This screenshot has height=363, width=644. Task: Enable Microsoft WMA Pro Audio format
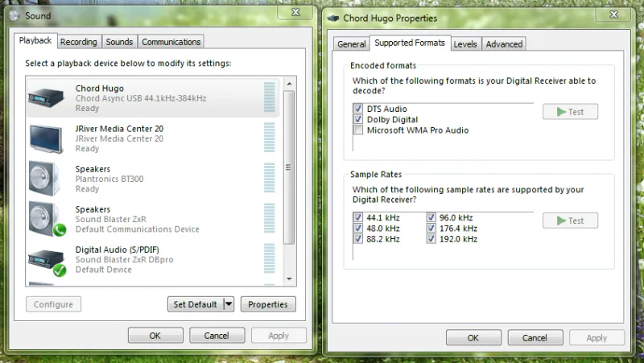coord(358,130)
